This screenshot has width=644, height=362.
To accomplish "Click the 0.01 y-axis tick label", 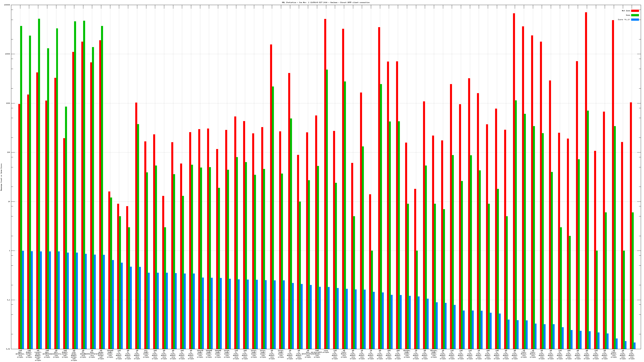I will click(x=8, y=349).
